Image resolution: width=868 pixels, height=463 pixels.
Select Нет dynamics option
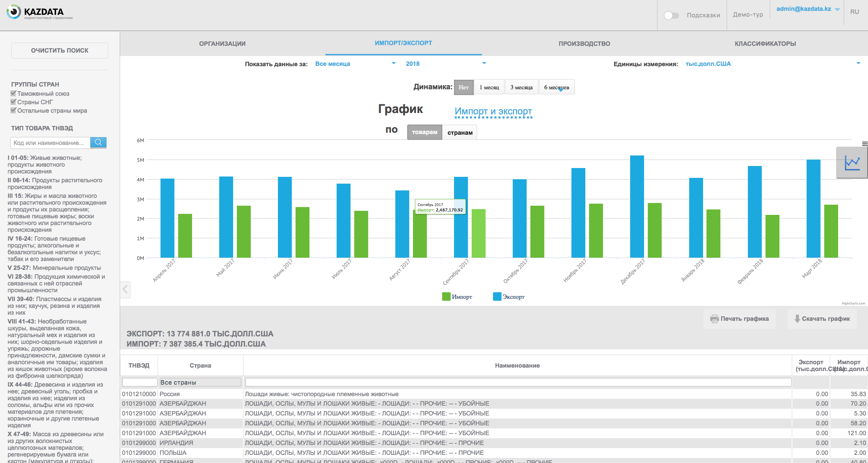click(464, 87)
